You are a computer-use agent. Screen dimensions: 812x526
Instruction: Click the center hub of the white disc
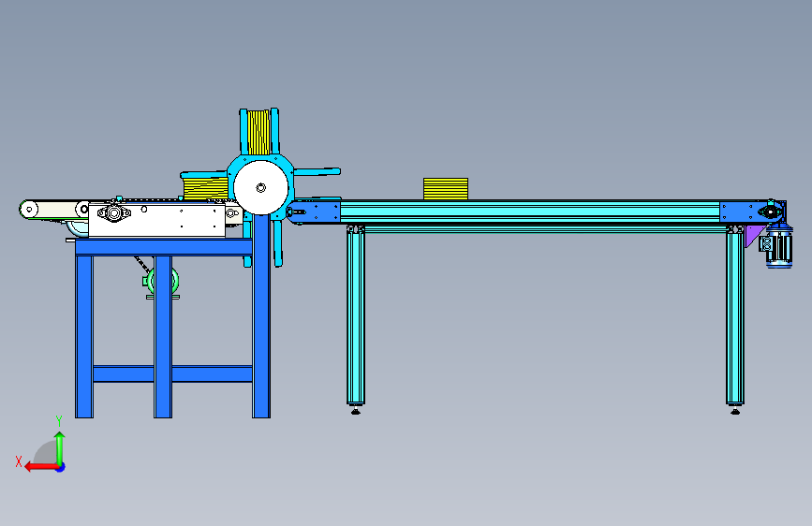(261, 187)
